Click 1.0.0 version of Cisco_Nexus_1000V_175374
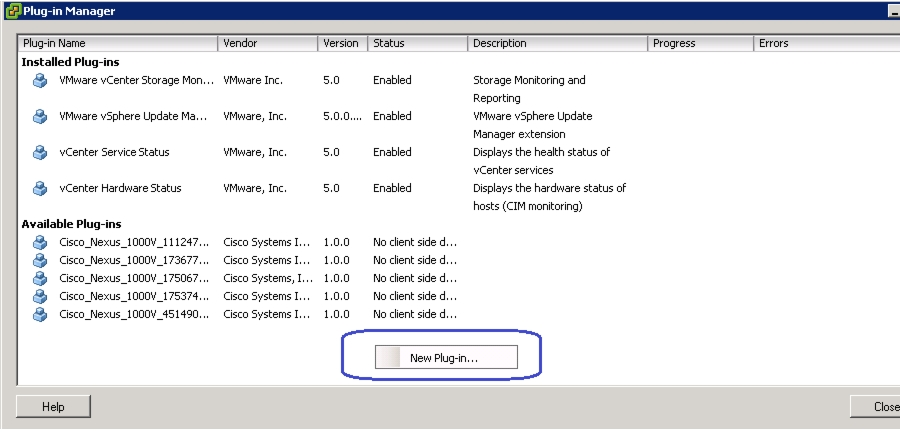The width and height of the screenshot is (900, 432). [x=336, y=296]
